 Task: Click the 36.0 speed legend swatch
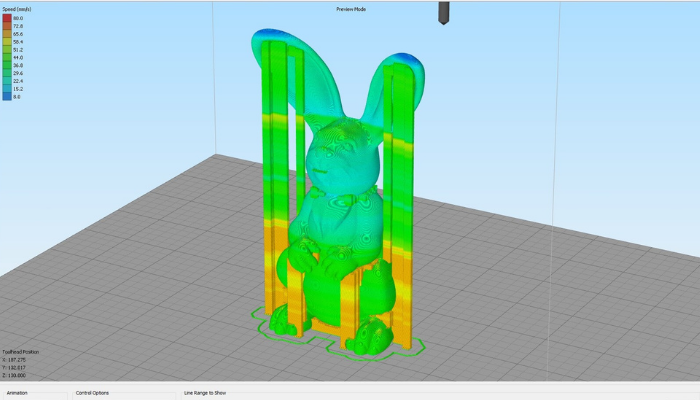point(7,65)
